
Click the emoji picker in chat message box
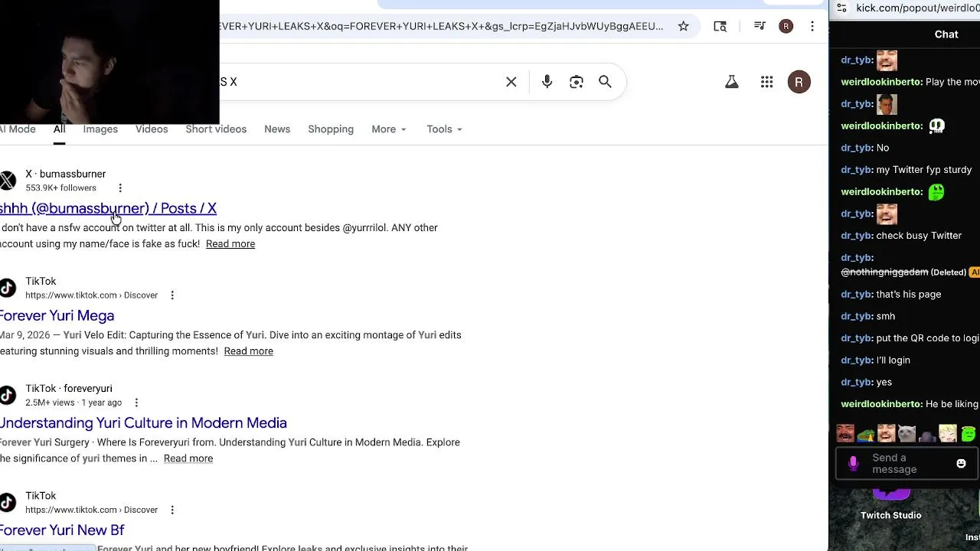(961, 464)
